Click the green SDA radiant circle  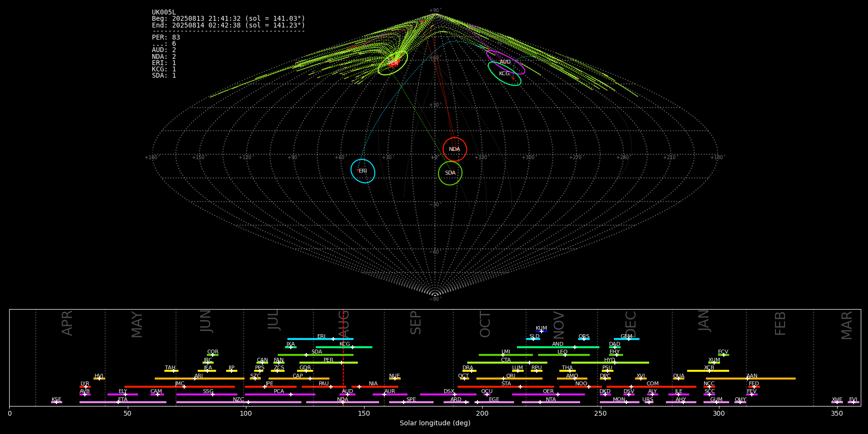coord(450,173)
